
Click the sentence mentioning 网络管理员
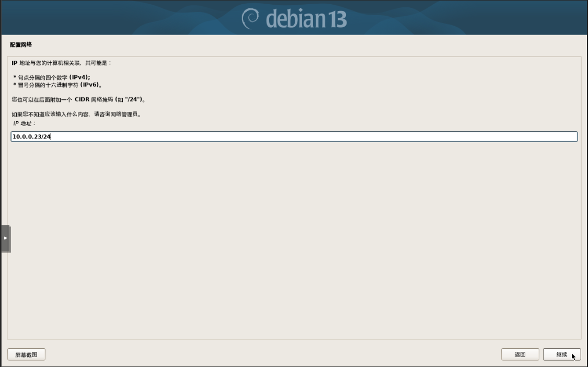pyautogui.click(x=76, y=114)
